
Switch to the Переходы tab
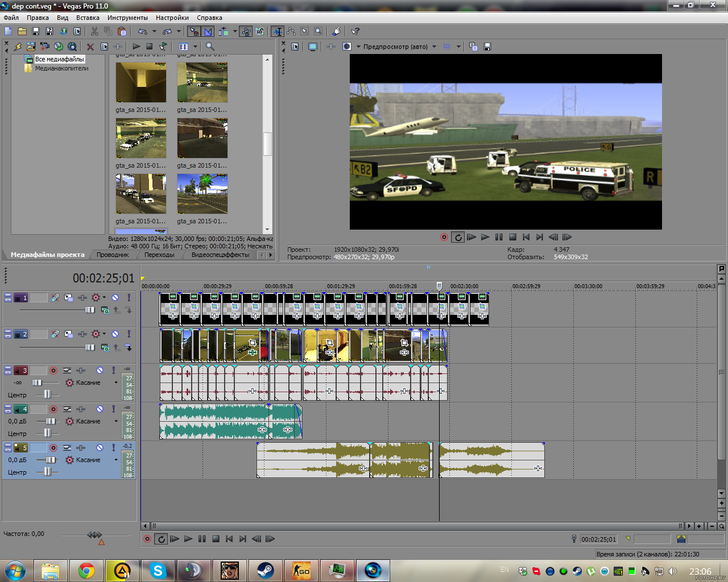159,255
